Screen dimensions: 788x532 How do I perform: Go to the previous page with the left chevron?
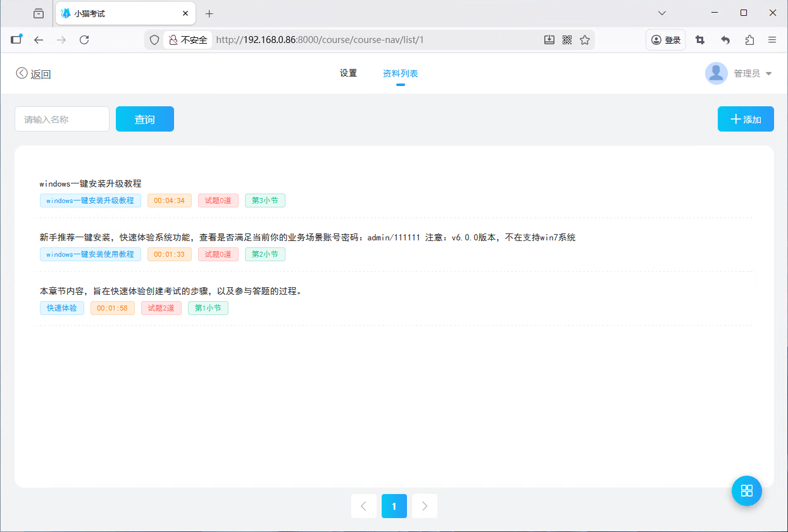(x=364, y=506)
